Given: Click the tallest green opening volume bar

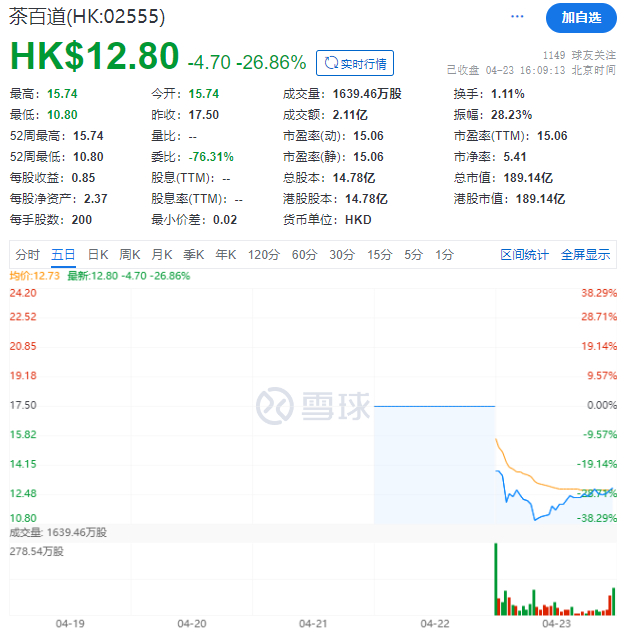Looking at the screenshot, I should click(496, 579).
